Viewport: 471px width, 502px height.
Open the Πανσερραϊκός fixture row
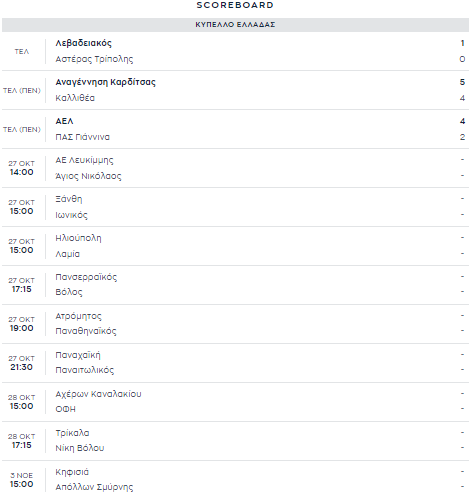click(235, 285)
